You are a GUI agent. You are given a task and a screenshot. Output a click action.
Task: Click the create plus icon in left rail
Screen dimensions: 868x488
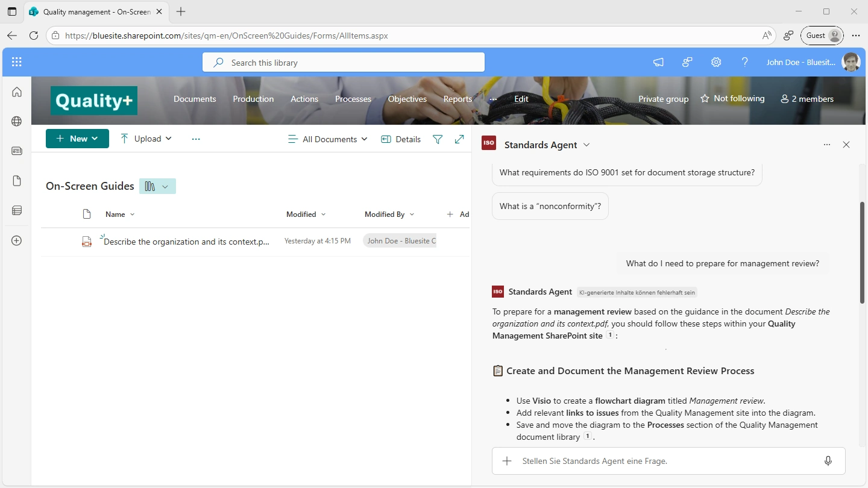(17, 240)
